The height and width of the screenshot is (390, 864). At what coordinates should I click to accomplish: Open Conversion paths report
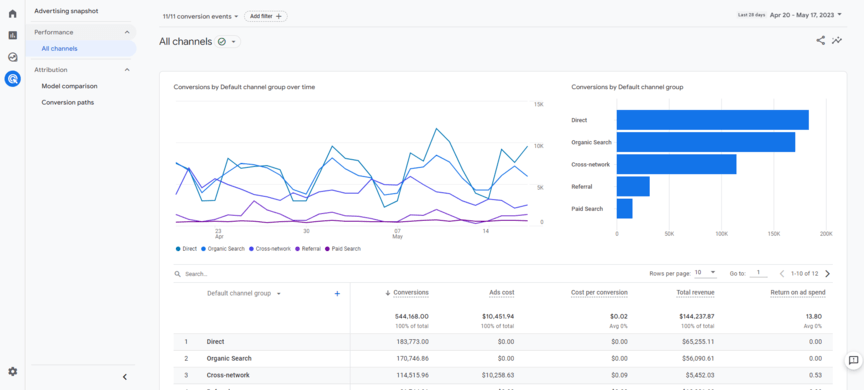[x=68, y=102]
